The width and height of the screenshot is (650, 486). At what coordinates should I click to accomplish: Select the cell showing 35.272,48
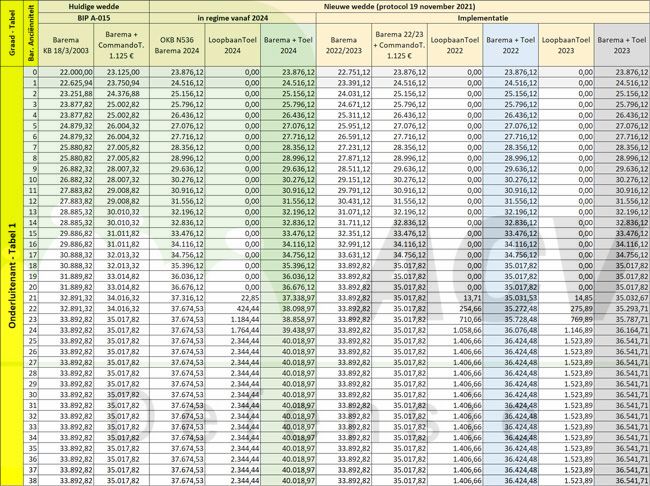[510, 309]
